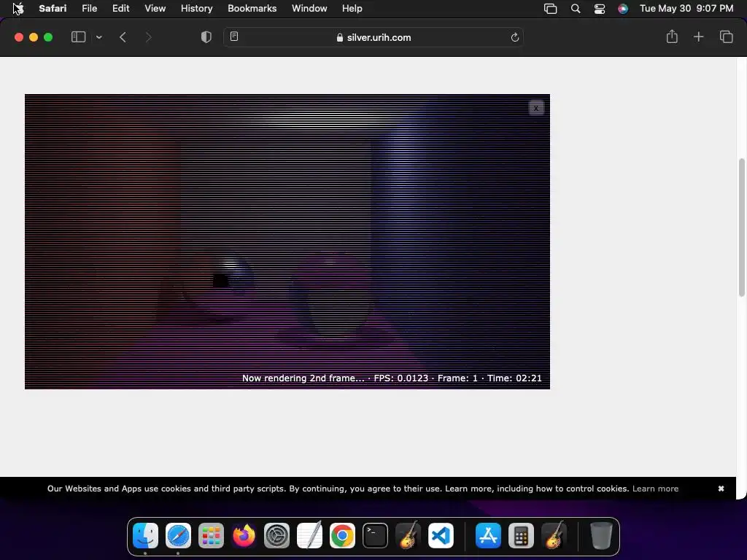The width and height of the screenshot is (747, 560).
Task: Open the Safari app menu
Action: point(53,8)
